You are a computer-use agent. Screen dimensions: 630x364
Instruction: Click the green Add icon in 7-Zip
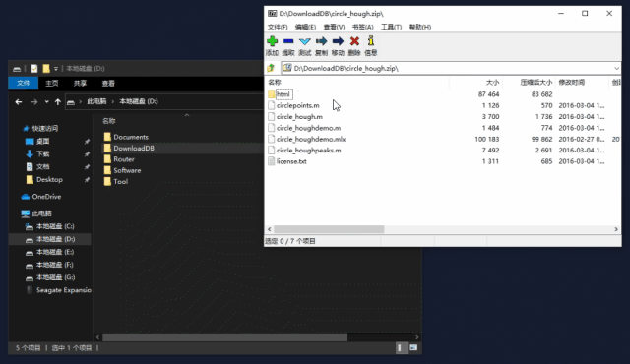(x=272, y=41)
